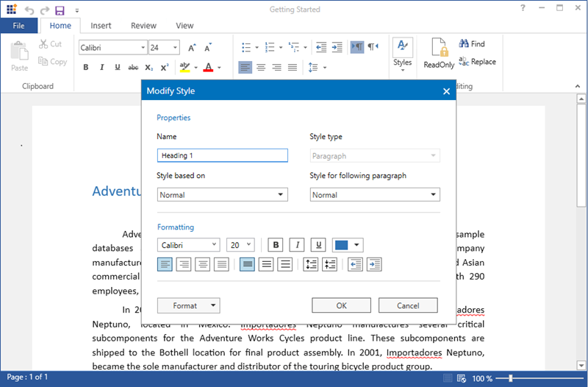Screen dimensions: 588x387
Task: Open the Help question mark
Action: (523, 8)
